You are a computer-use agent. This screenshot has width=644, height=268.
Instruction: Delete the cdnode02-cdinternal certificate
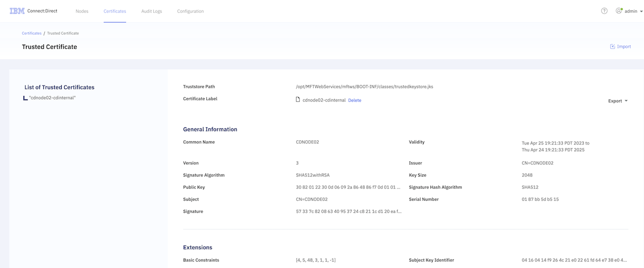[x=354, y=100]
